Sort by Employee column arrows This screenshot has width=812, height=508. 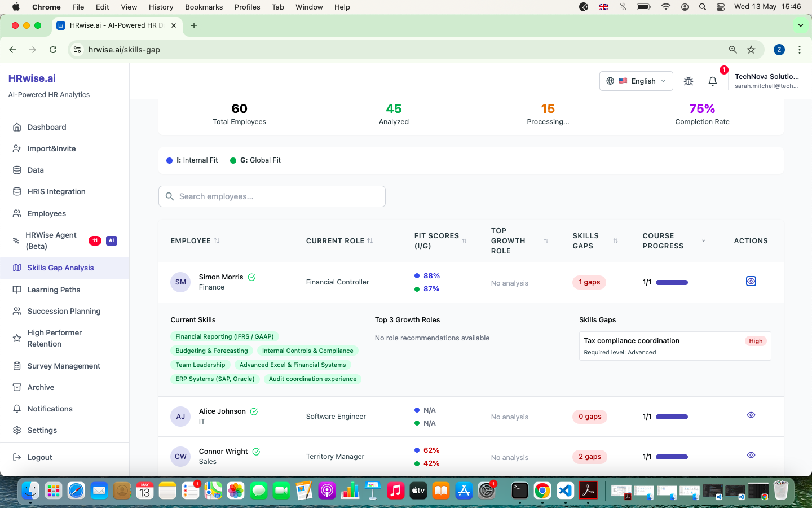pyautogui.click(x=217, y=240)
